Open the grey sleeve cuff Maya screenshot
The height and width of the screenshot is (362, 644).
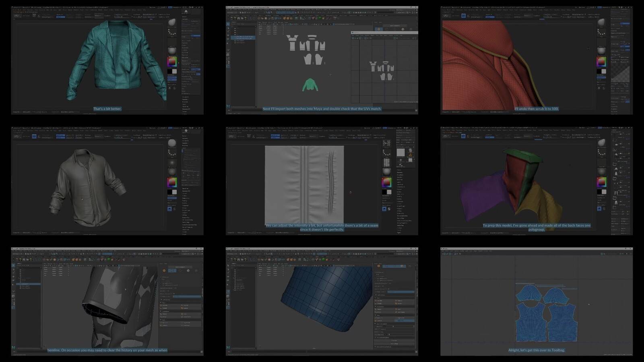[x=107, y=302]
